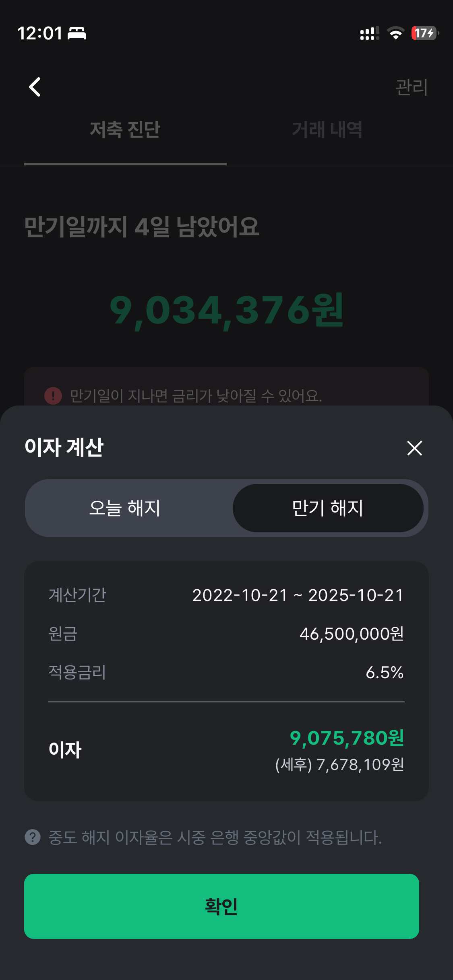
Task: Tap the 9,034,376원 balance amount
Action: 226,310
